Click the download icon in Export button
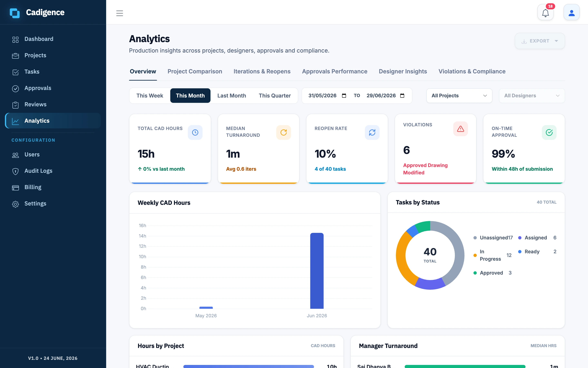 point(524,41)
